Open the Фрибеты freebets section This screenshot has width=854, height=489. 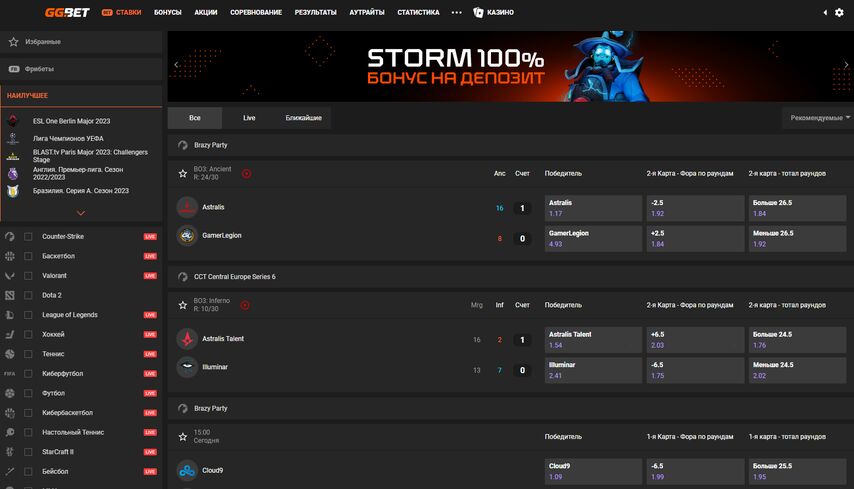coord(81,69)
